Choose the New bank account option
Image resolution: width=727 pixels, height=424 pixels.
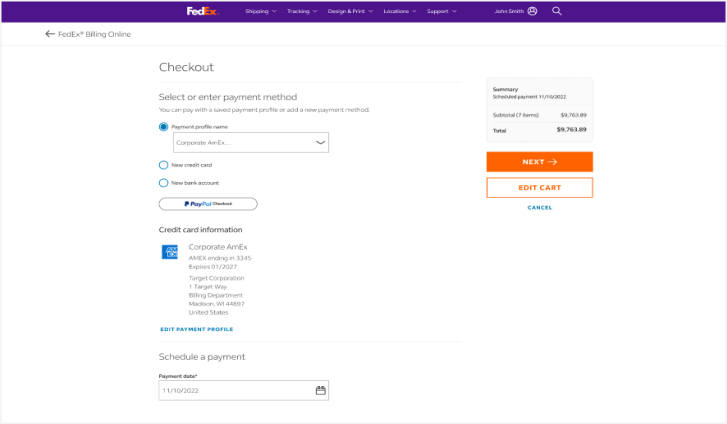click(x=164, y=183)
